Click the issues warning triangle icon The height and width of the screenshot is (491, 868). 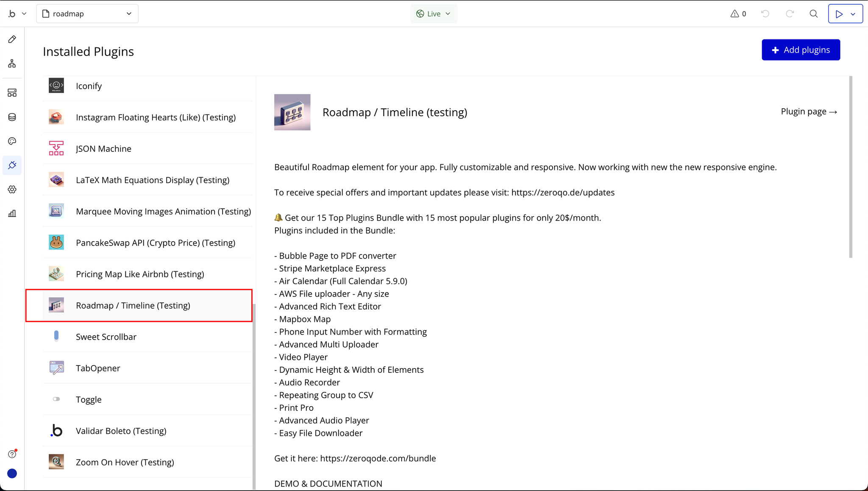[734, 14]
